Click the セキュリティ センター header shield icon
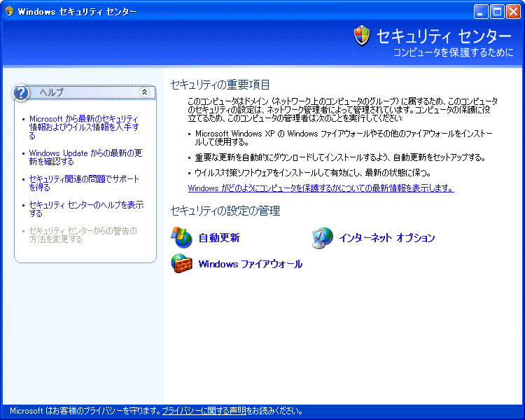The image size is (525, 420). click(x=362, y=36)
